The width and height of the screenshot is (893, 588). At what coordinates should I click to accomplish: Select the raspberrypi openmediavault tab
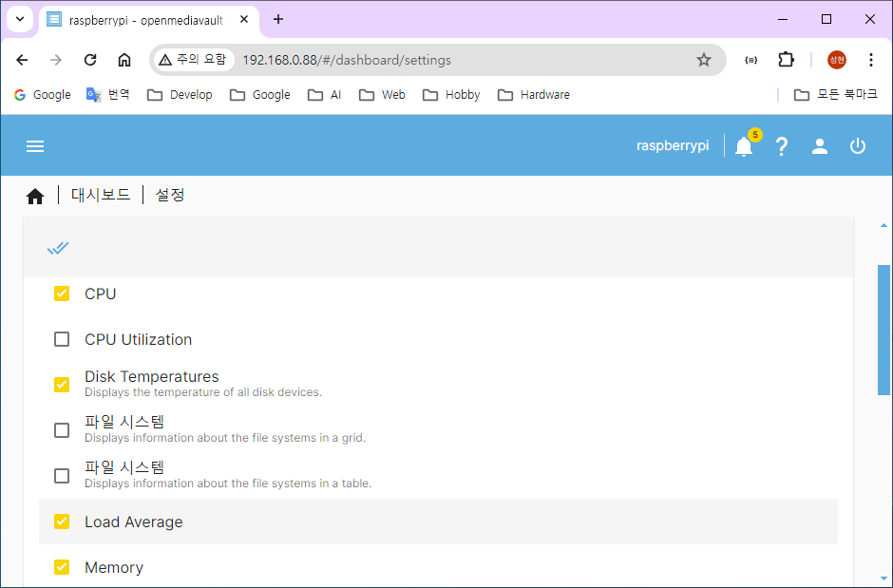tap(146, 20)
